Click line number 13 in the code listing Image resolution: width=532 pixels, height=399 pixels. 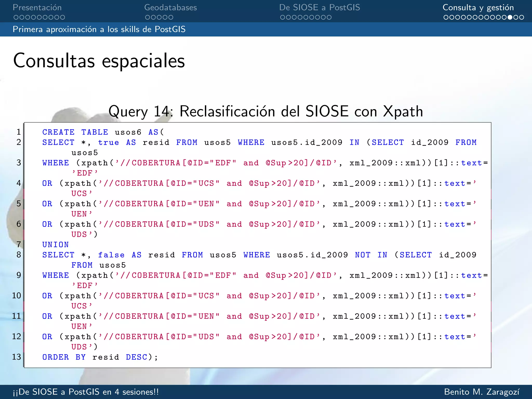pyautogui.click(x=16, y=357)
